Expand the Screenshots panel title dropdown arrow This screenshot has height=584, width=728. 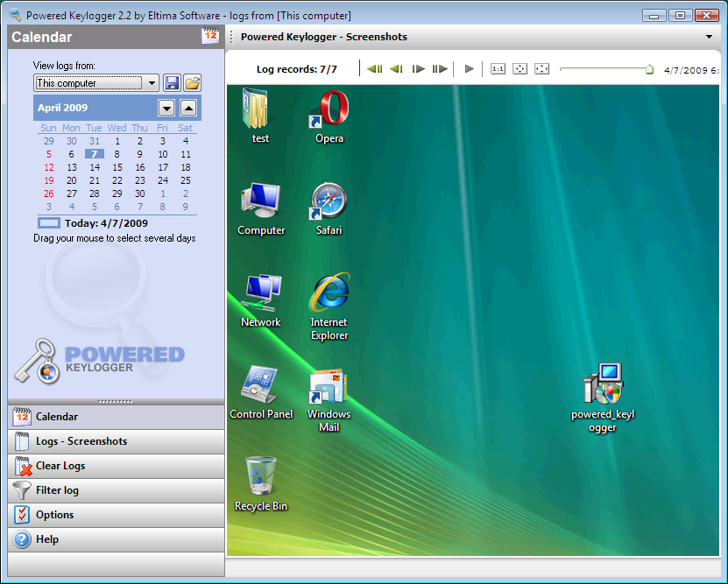click(x=709, y=38)
